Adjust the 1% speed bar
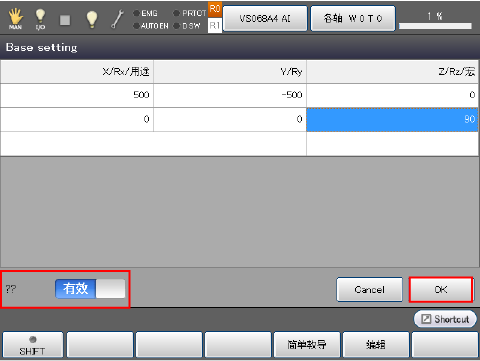The width and height of the screenshot is (480, 361). 435,26
